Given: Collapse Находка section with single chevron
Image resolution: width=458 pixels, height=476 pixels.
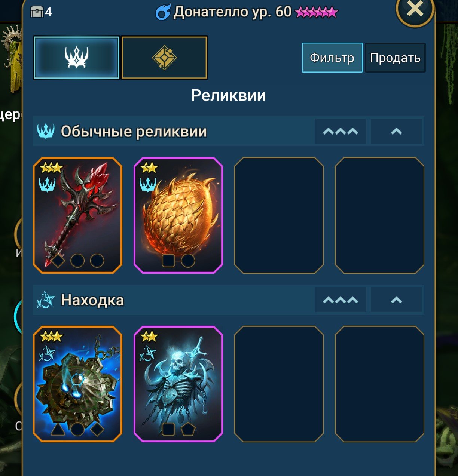Looking at the screenshot, I should click(x=397, y=300).
